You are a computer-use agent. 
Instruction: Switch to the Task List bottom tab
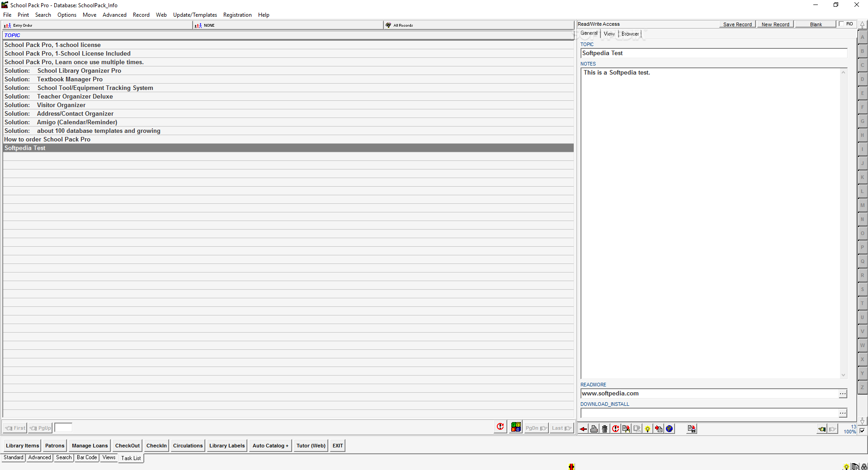(x=131, y=458)
